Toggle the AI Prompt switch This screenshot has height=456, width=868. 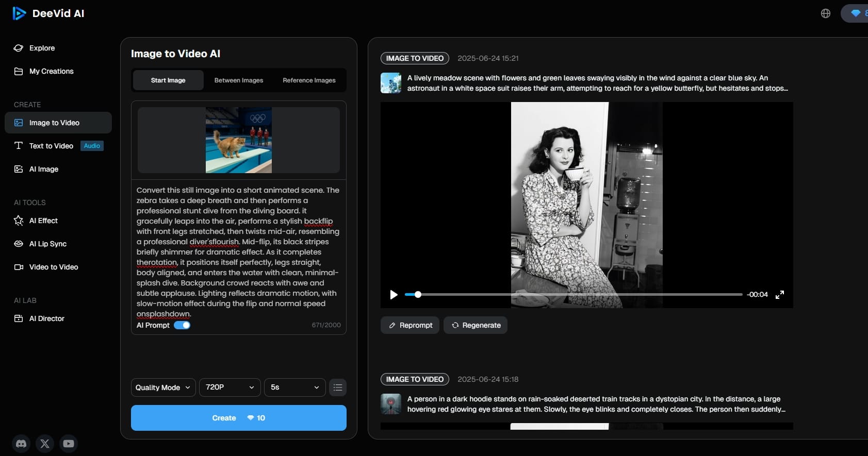tap(182, 325)
